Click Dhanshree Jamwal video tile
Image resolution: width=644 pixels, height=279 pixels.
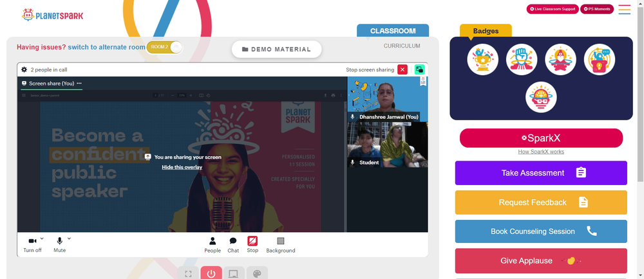point(388,99)
